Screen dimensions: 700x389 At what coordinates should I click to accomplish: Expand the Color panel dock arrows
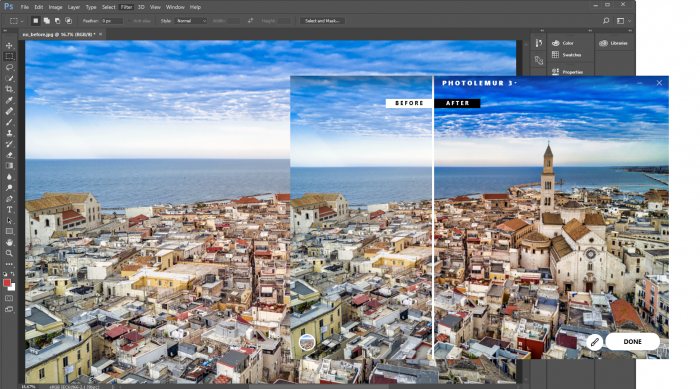coord(590,31)
